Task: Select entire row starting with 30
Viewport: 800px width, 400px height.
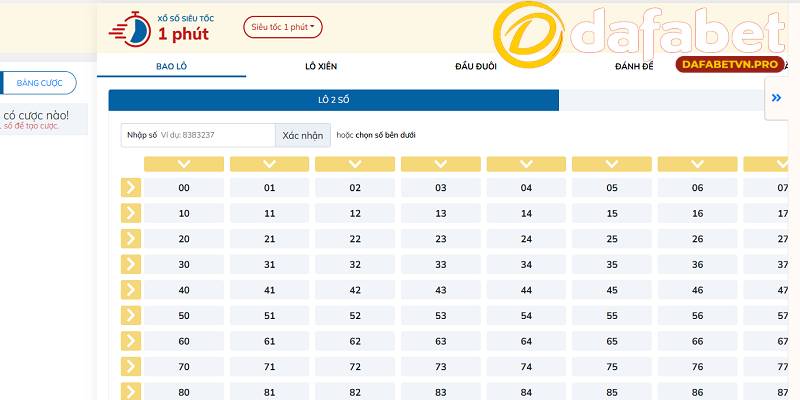Action: click(131, 264)
